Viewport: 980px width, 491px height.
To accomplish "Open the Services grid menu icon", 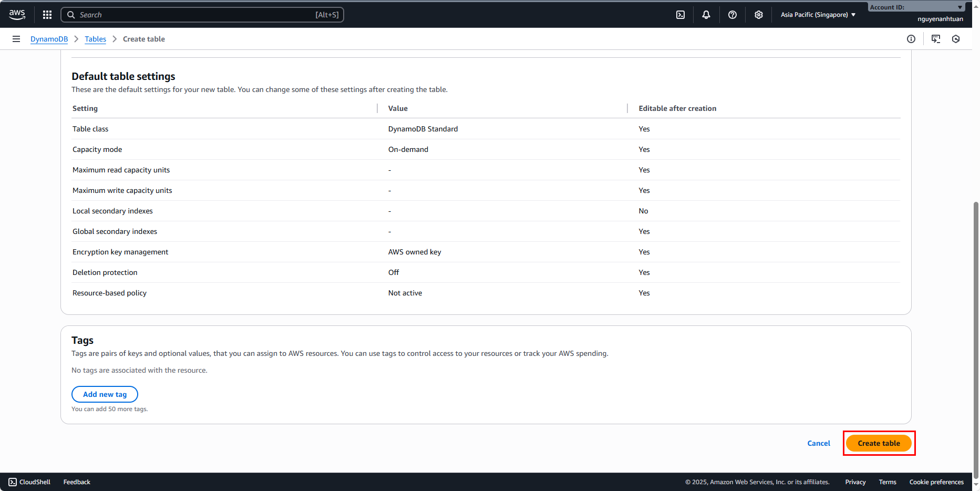I will click(47, 15).
